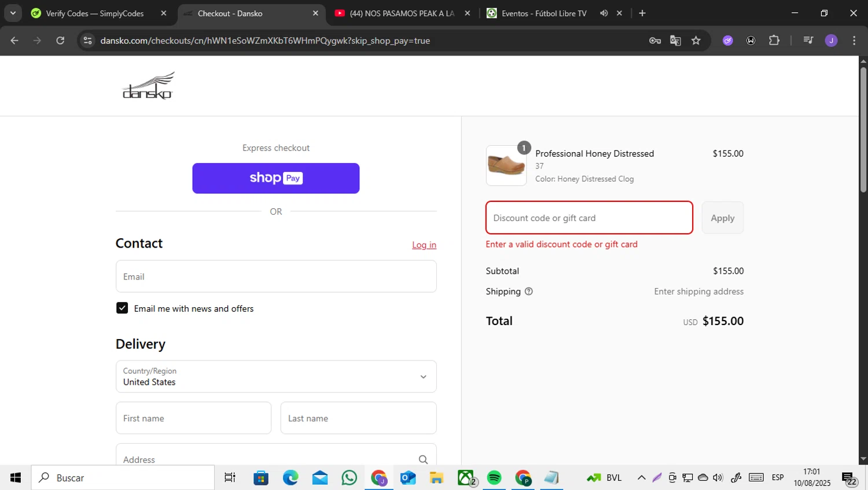Screen dimensions: 868x490
Task: Click the Buscar taskbar search box
Action: coord(123,478)
